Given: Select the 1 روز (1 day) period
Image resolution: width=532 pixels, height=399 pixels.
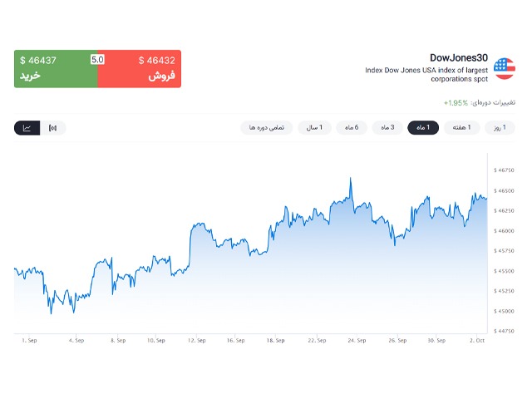Looking at the screenshot, I should [497, 127].
